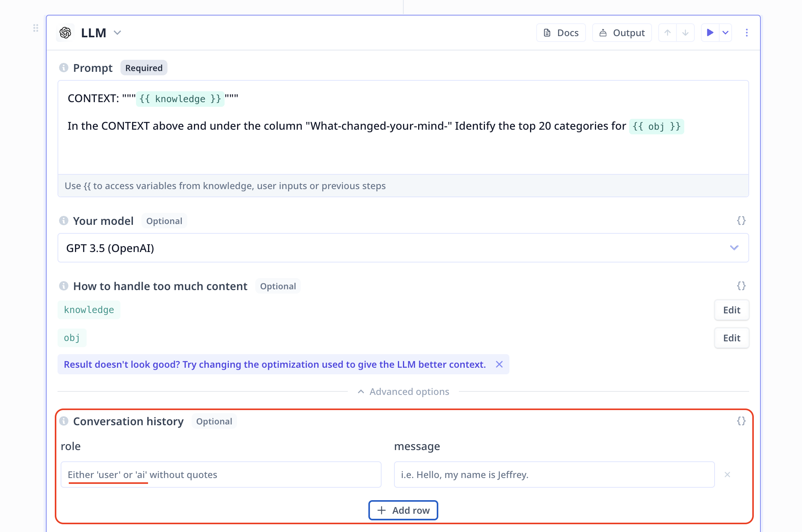Open the GPT 3.5 (OpenAI) model dropdown

pyautogui.click(x=403, y=248)
